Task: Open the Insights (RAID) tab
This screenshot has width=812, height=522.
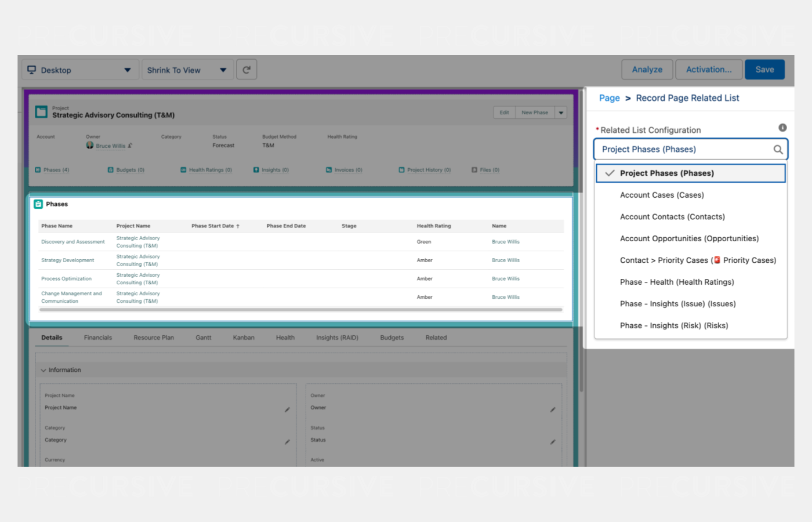Action: pyautogui.click(x=337, y=338)
